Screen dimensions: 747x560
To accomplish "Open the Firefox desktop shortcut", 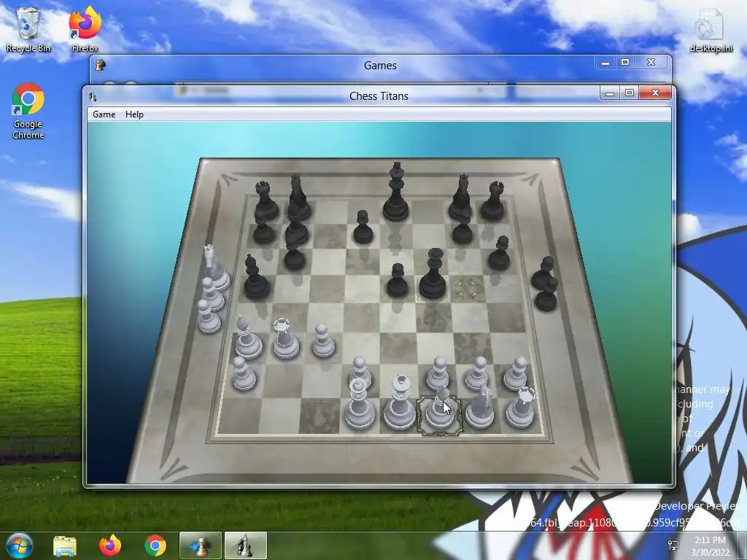I will 85,29.
